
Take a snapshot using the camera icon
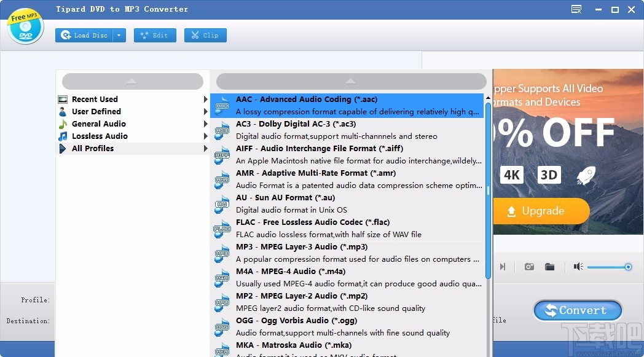pos(528,267)
